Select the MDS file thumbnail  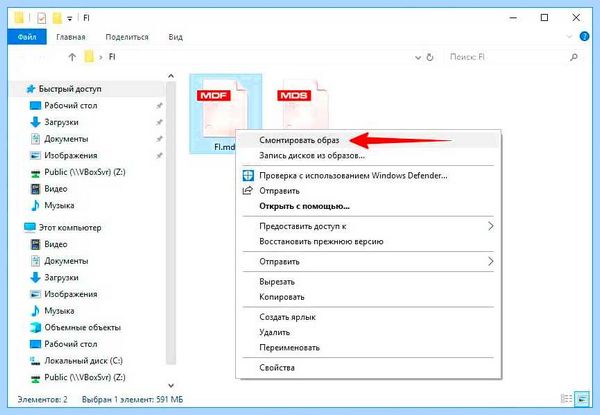pyautogui.click(x=303, y=105)
